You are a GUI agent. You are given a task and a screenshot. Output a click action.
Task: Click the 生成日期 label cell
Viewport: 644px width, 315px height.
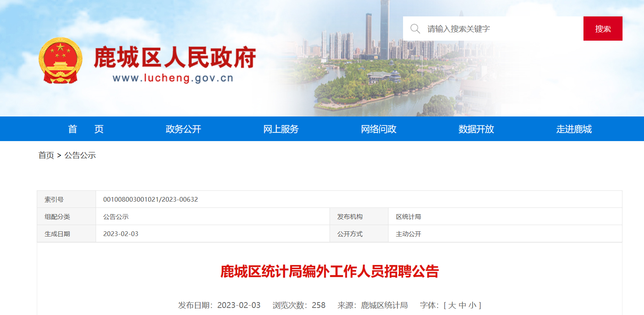(x=66, y=234)
